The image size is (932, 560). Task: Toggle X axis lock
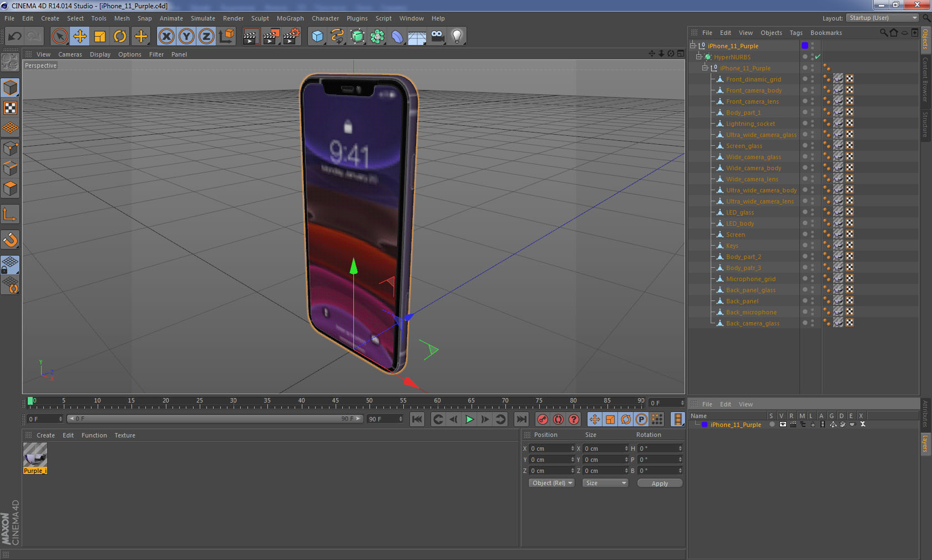[x=166, y=37]
